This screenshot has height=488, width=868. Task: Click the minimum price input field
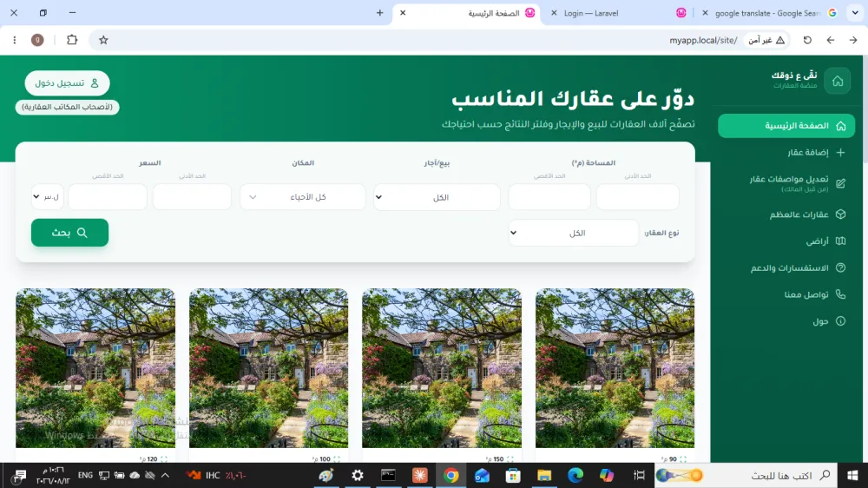click(192, 197)
